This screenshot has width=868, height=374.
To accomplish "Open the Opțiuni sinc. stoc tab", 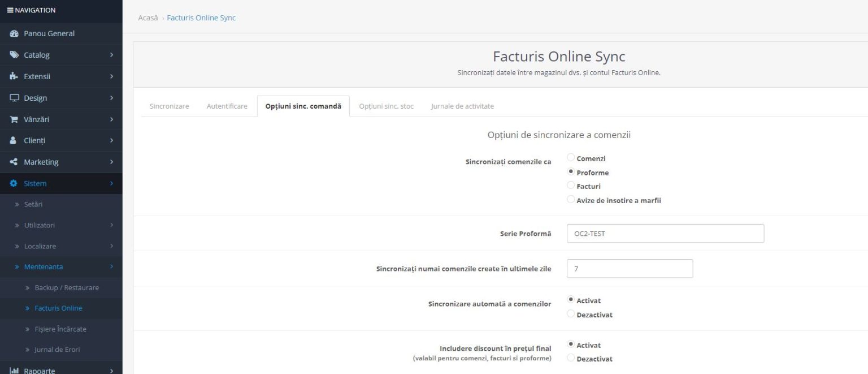I will (387, 106).
